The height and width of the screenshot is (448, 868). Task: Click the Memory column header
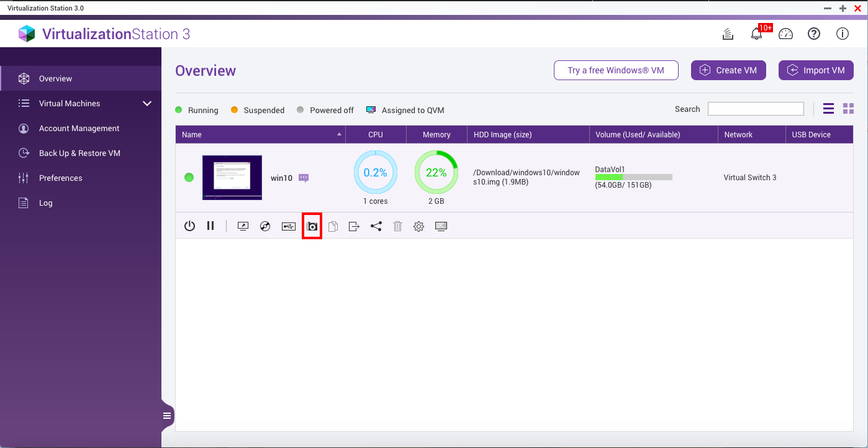coord(436,134)
